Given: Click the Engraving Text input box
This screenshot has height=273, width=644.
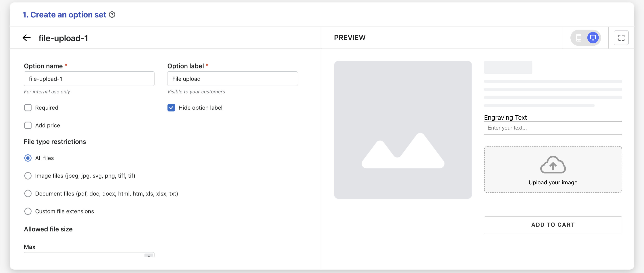Looking at the screenshot, I should point(553,128).
